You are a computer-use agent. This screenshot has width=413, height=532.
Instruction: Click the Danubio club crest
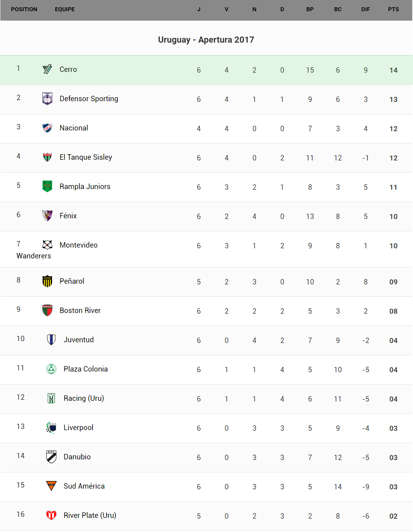pos(51,457)
